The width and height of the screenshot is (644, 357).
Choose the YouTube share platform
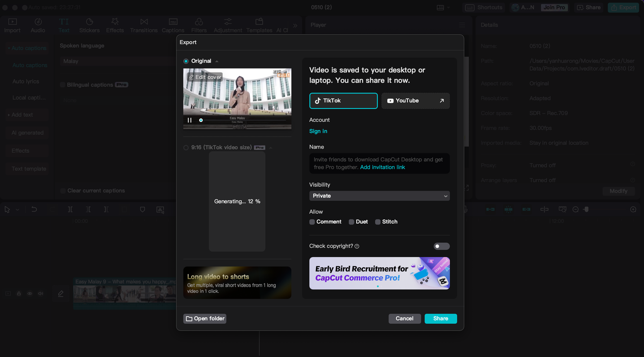pos(416,101)
